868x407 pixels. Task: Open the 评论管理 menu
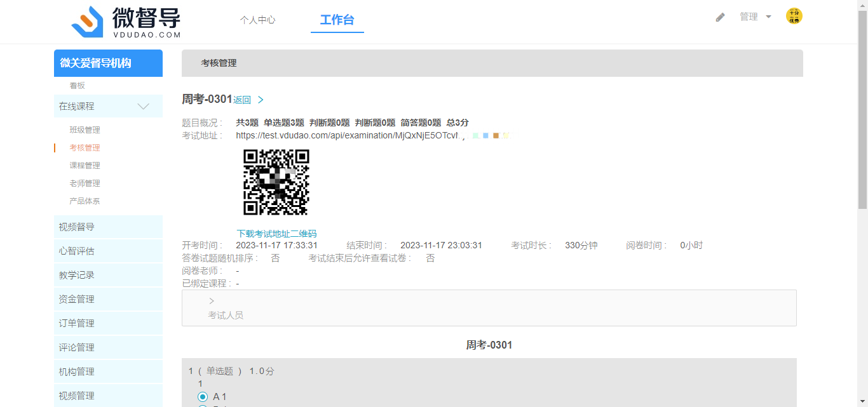(x=108, y=348)
